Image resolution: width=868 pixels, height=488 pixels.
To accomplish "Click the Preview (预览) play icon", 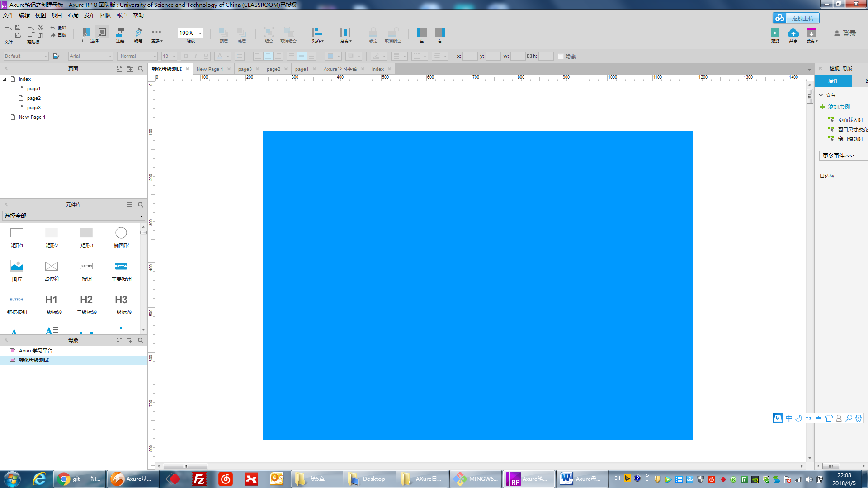I will click(x=775, y=33).
